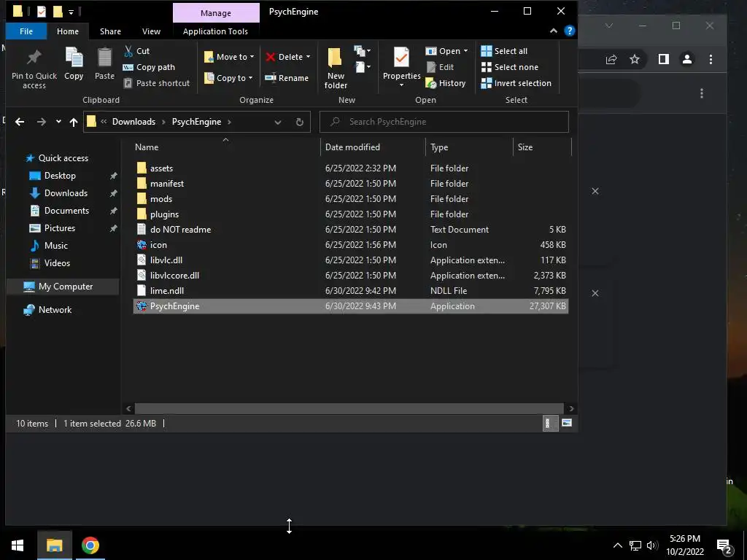
Task: Create a New folder
Action: click(336, 68)
